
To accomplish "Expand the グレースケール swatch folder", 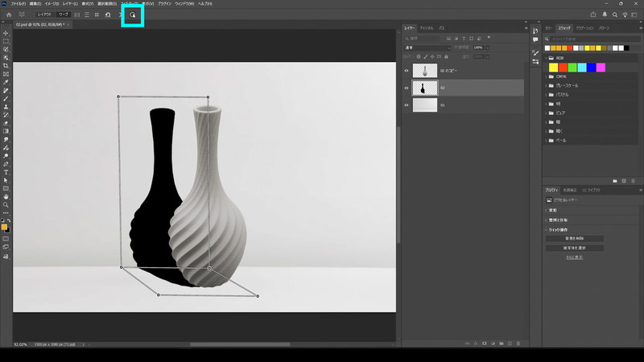I will [547, 86].
